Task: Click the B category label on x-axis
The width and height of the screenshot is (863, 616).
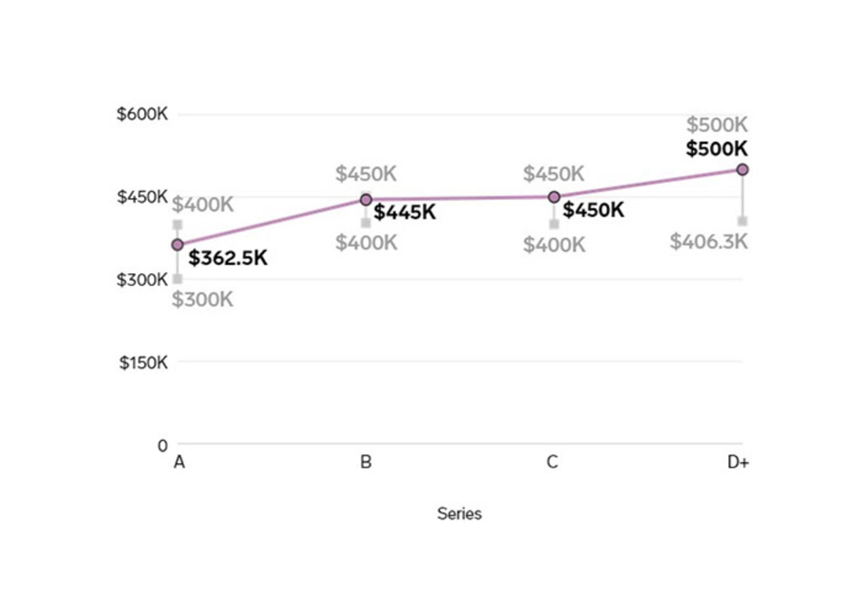Action: [366, 462]
